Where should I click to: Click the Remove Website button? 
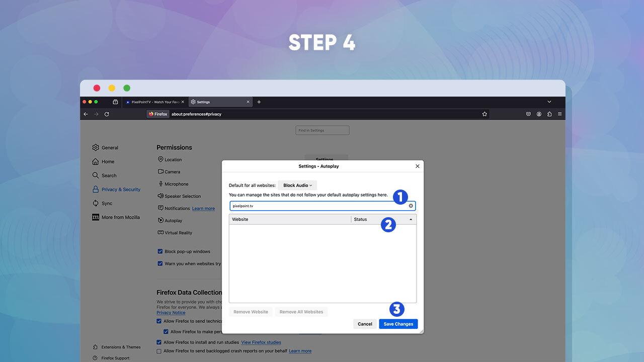coord(251,312)
